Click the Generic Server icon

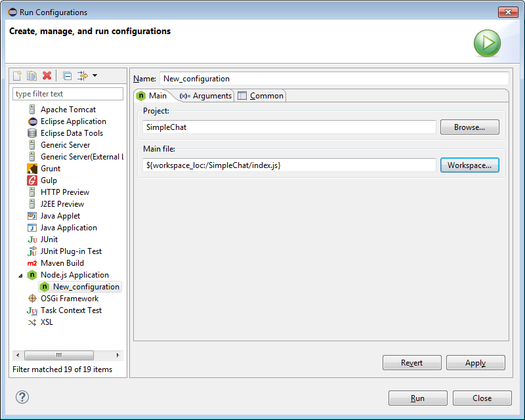[31, 145]
